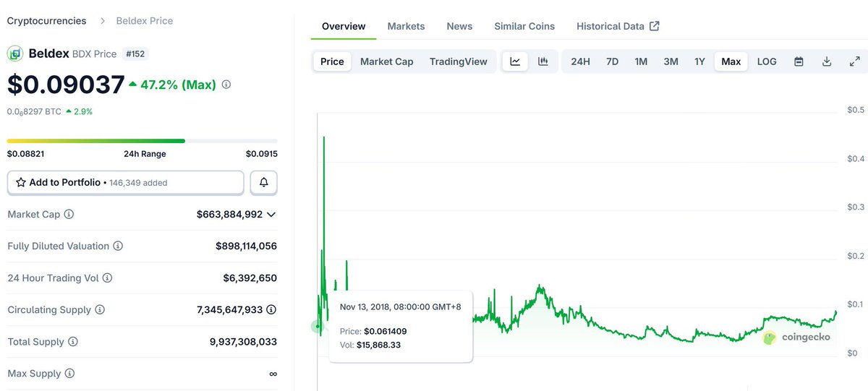Set chart range to 7D

click(x=612, y=61)
